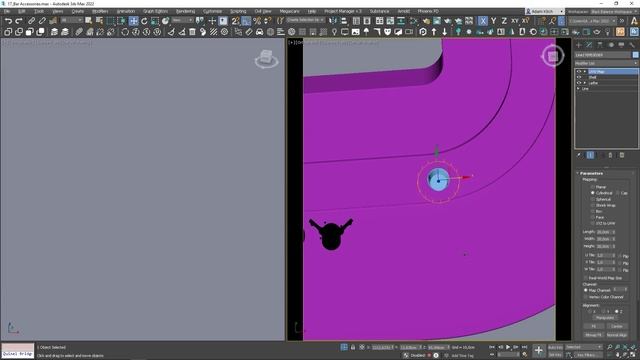This screenshot has width=640, height=360.
Task: Select the Select and Link tool
Action: pos(31,21)
